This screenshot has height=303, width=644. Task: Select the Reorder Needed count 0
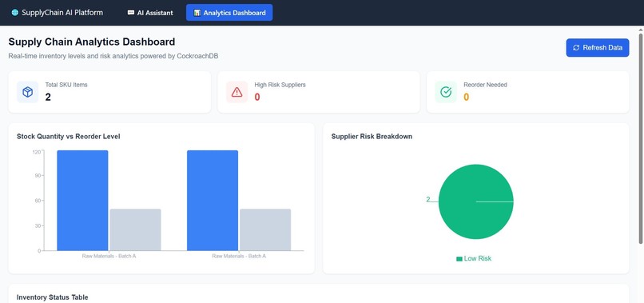point(466,98)
